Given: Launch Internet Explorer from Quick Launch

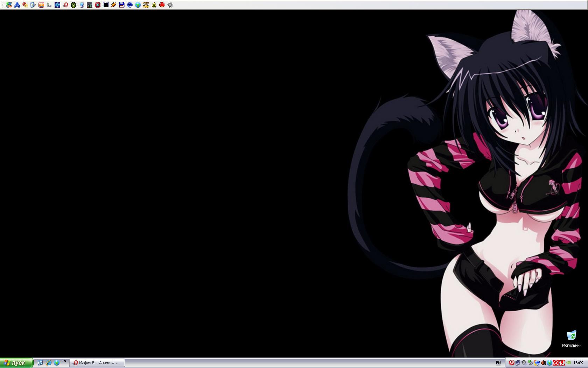Looking at the screenshot, I should (49, 363).
